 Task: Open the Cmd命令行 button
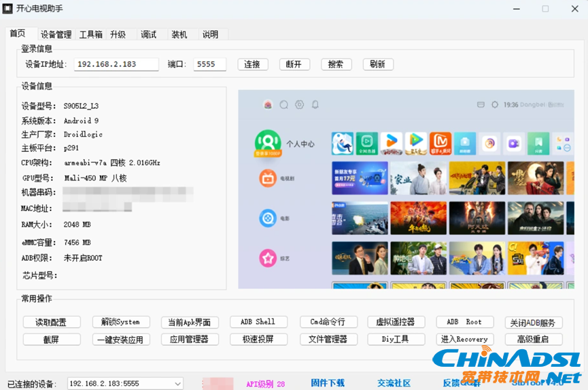(328, 322)
